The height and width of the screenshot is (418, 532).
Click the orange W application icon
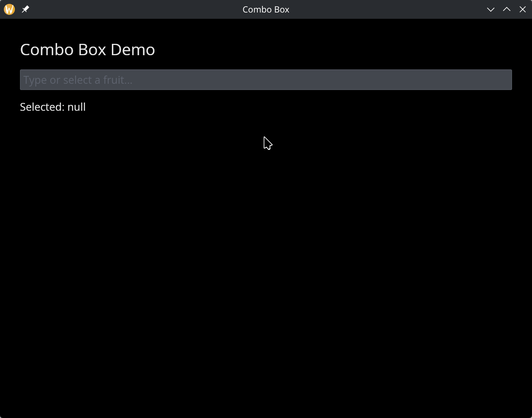(x=9, y=9)
